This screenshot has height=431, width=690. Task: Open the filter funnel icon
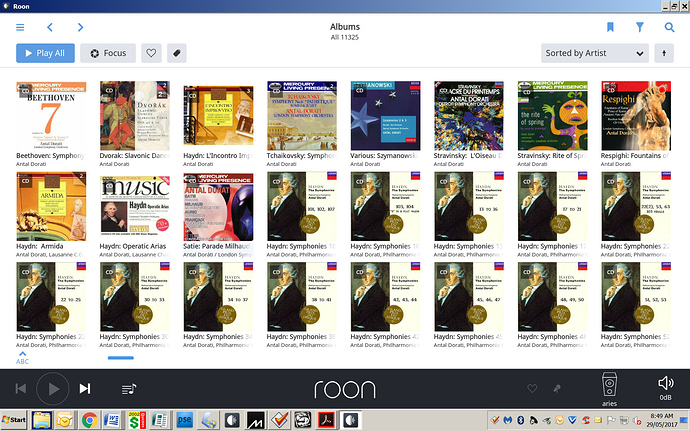(640, 27)
